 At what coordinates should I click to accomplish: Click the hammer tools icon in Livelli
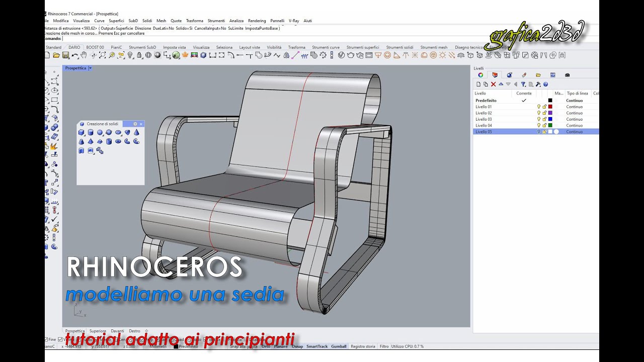(538, 84)
